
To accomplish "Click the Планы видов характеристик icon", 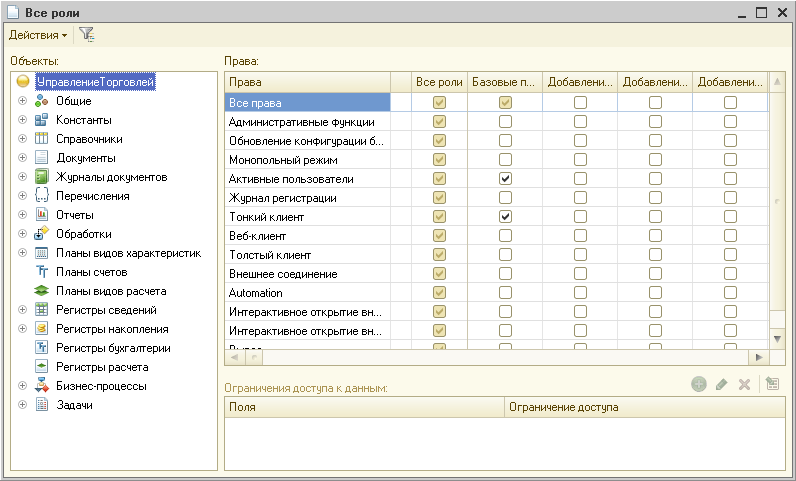I will click(x=42, y=253).
